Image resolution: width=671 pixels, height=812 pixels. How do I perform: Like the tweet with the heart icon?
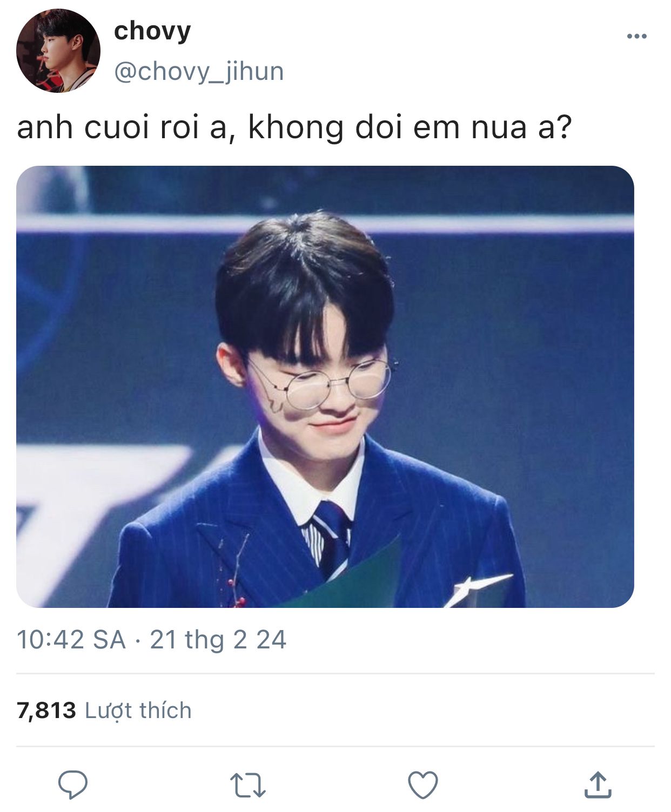tap(422, 784)
